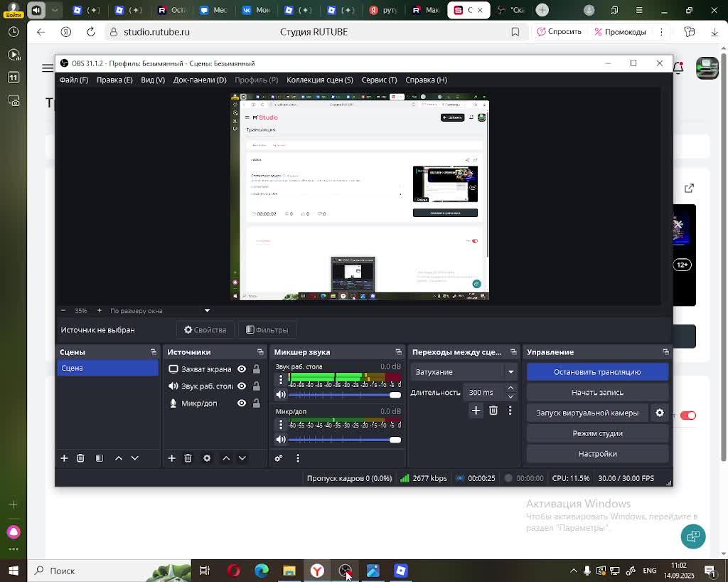
Task: Mute Звук раб. стола speaker icon in mixer
Action: coord(280,395)
